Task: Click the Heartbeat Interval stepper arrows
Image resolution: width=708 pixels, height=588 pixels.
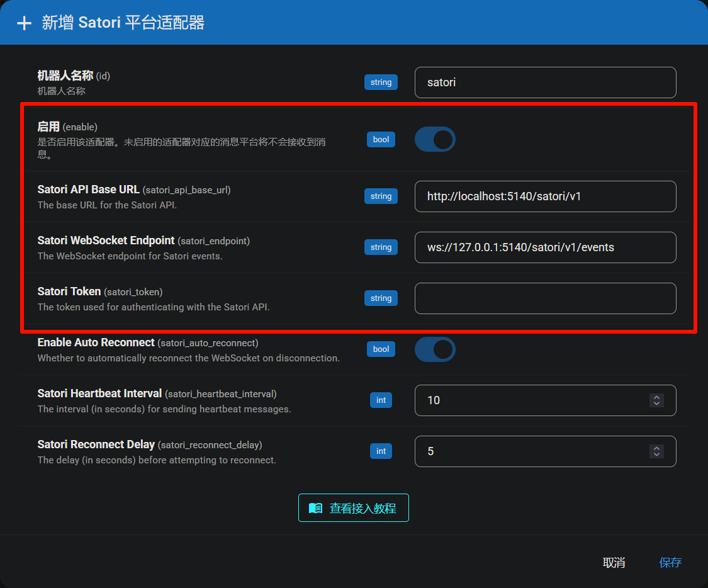Action: coord(656,400)
